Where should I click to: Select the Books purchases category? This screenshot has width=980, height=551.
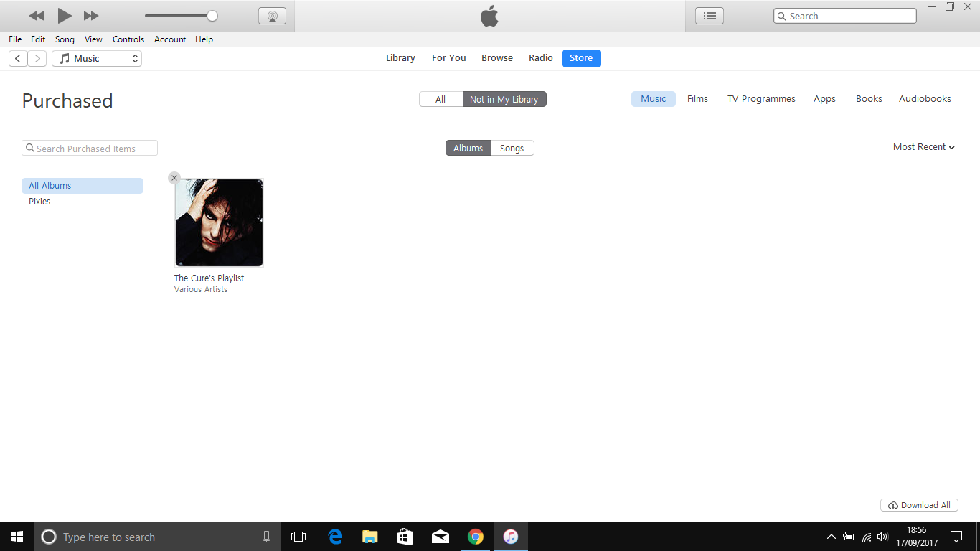(869, 99)
